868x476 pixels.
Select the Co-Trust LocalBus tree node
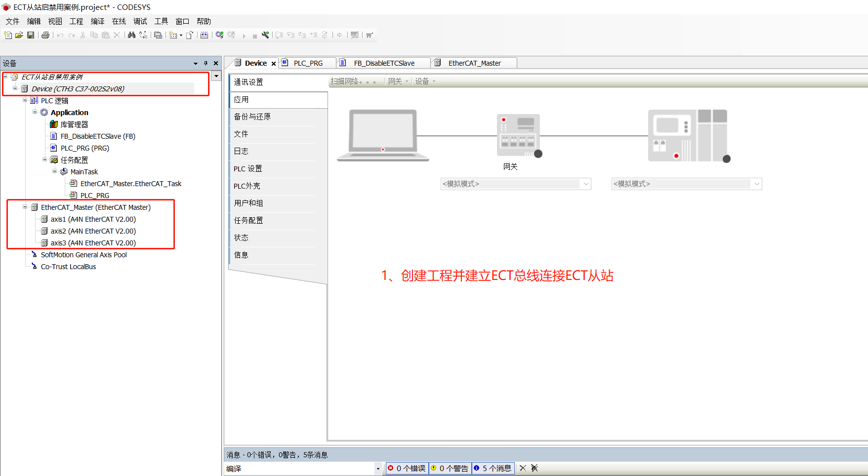68,266
